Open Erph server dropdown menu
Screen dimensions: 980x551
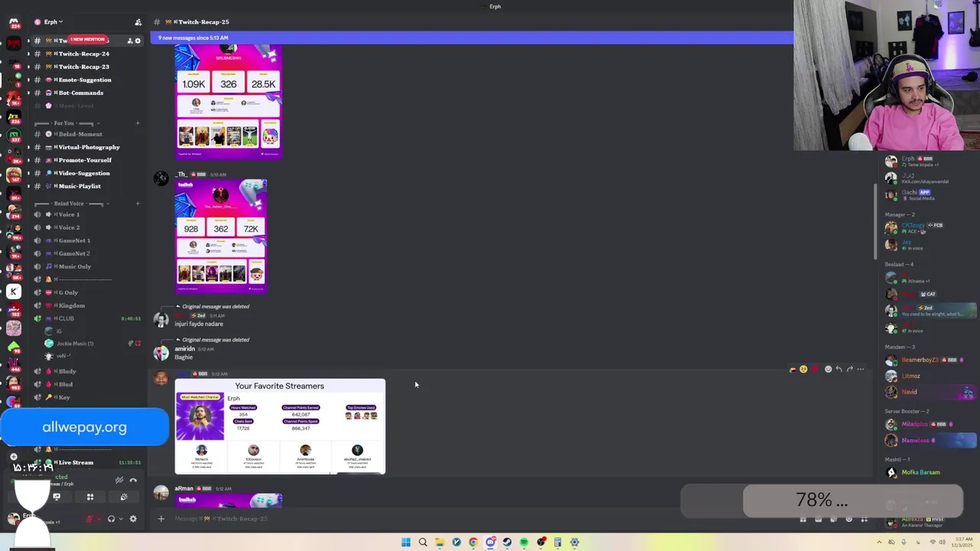(53, 22)
